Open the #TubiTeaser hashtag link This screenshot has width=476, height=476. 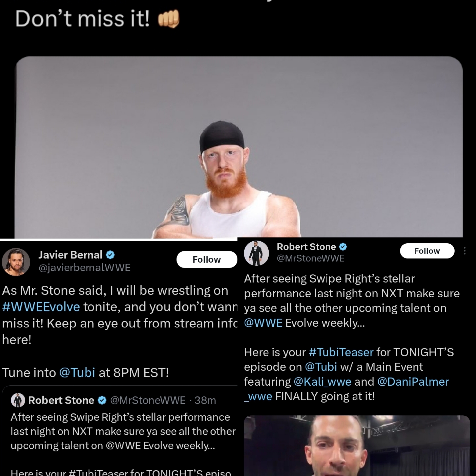point(341,352)
